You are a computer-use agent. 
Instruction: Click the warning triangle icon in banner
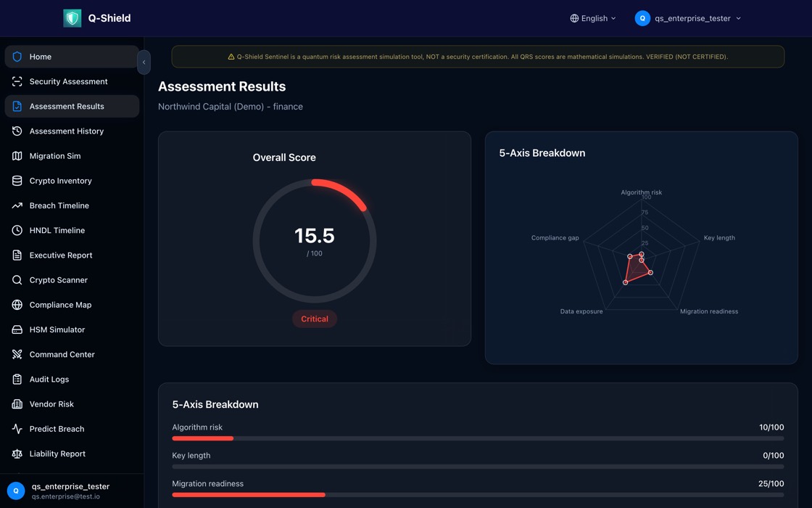[231, 57]
